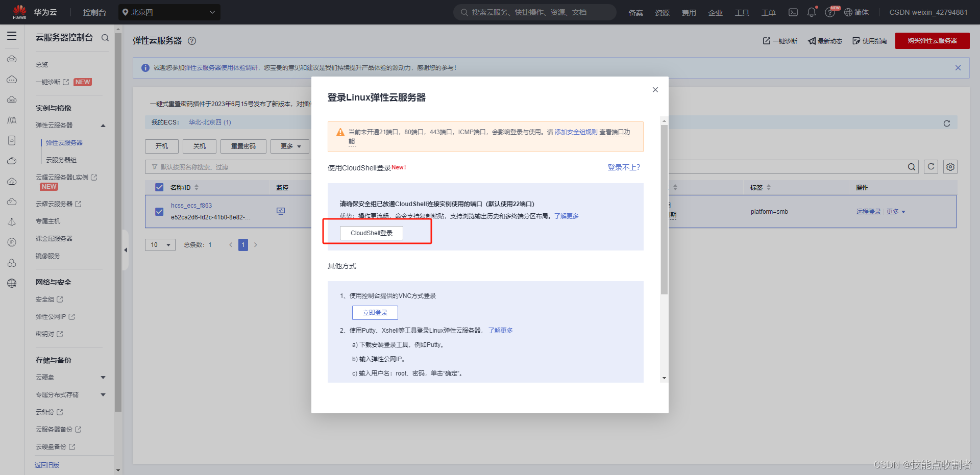This screenshot has height=475, width=980.
Task: Select 总览 in the sidebar
Action: pyautogui.click(x=42, y=65)
